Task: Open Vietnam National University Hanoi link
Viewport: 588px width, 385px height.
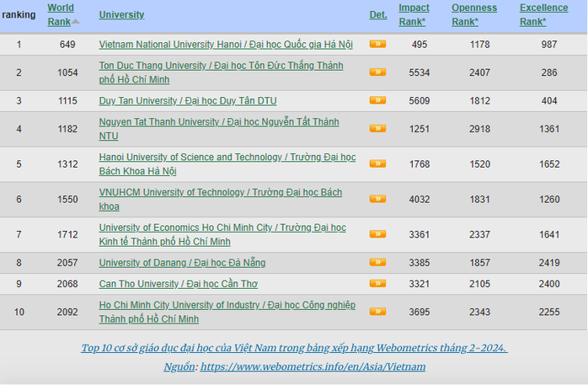Action: click(226, 45)
